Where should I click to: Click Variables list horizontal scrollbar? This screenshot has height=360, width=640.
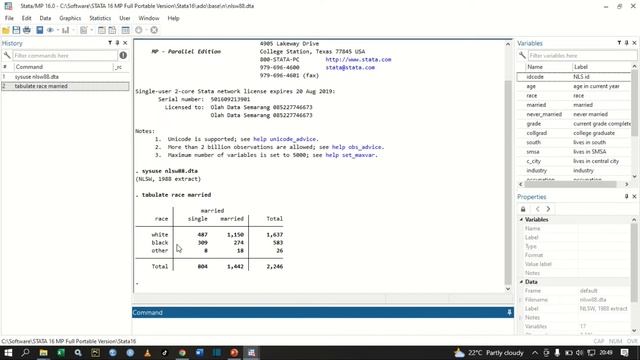pos(571,184)
